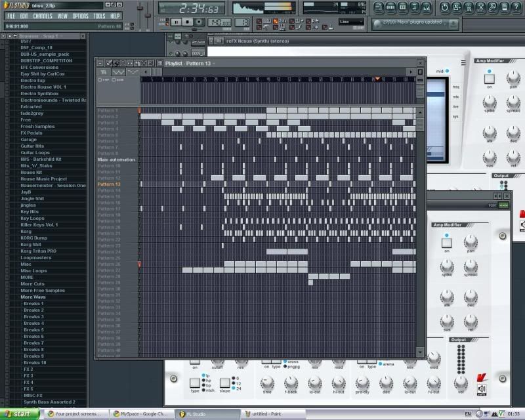This screenshot has width=525, height=420.
Task: Open the Line snap dropdown in toolbar
Action: (x=351, y=22)
